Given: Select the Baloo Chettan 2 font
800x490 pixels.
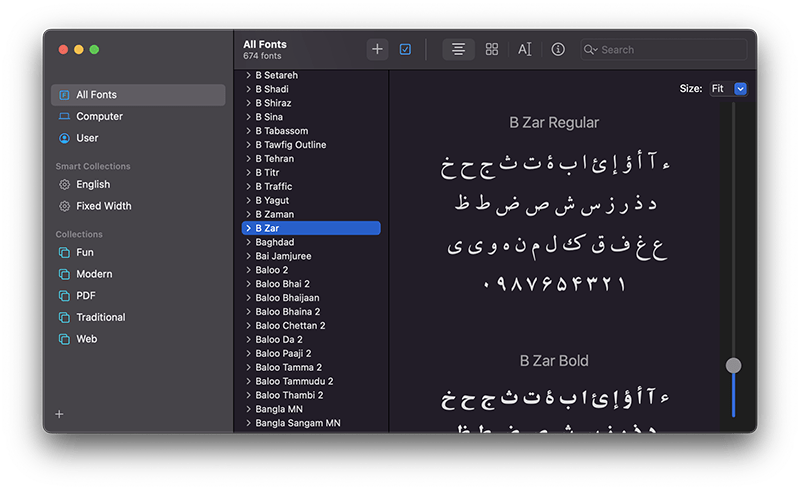Looking at the screenshot, I should (x=311, y=326).
